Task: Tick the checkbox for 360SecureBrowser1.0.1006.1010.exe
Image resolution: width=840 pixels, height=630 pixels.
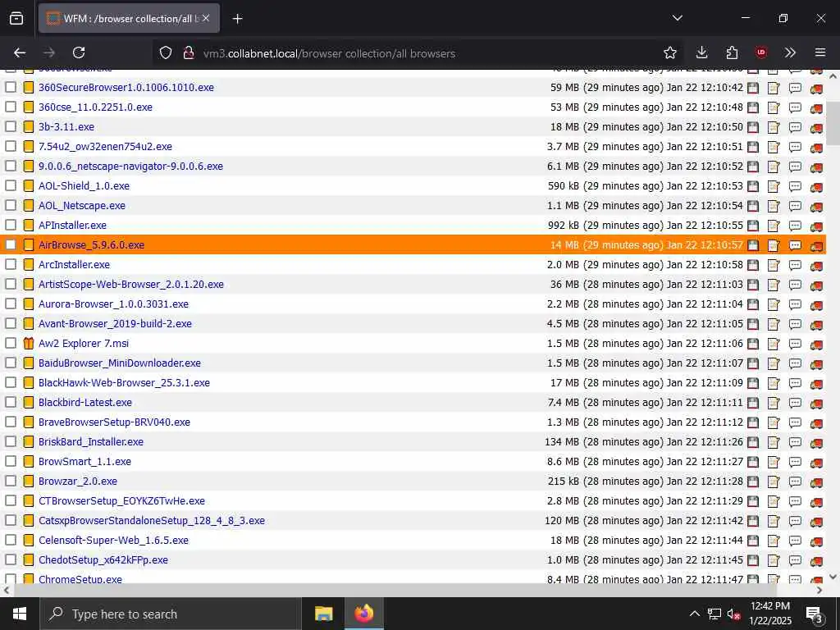Action: click(10, 87)
